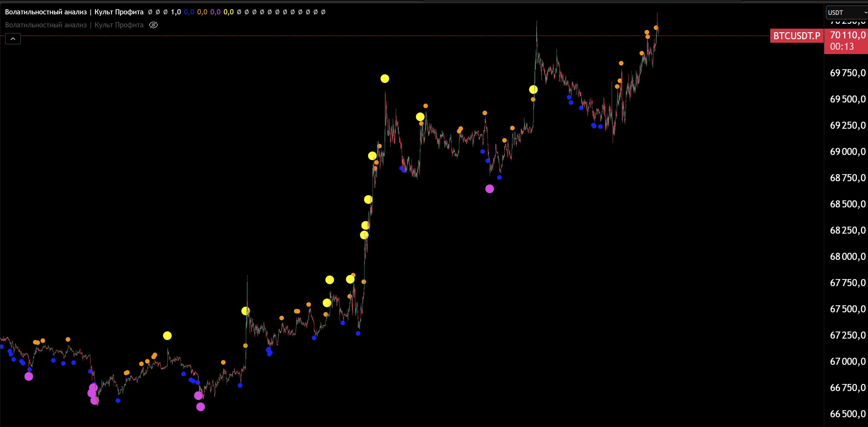
Task: Click the yellow 0,0 legend value
Action: (229, 12)
